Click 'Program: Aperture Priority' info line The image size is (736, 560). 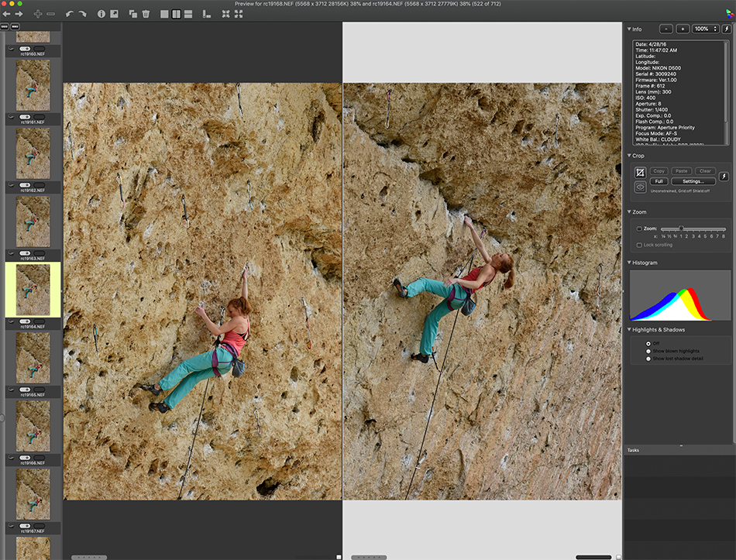665,128
